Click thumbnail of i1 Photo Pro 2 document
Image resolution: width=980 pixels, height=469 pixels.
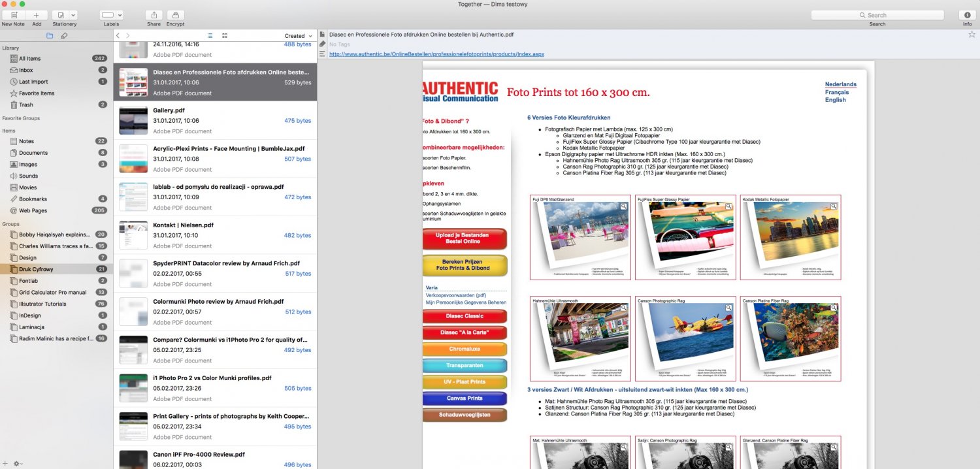click(x=133, y=388)
